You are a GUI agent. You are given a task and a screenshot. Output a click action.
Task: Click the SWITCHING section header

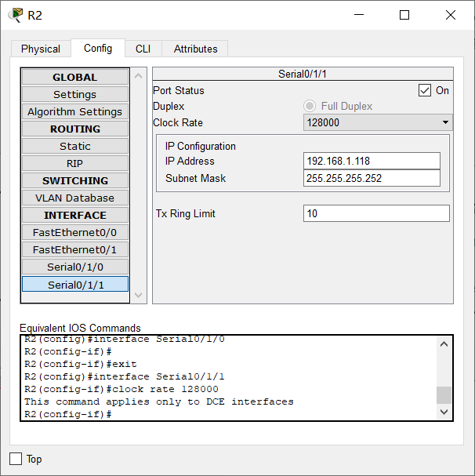[x=75, y=180]
